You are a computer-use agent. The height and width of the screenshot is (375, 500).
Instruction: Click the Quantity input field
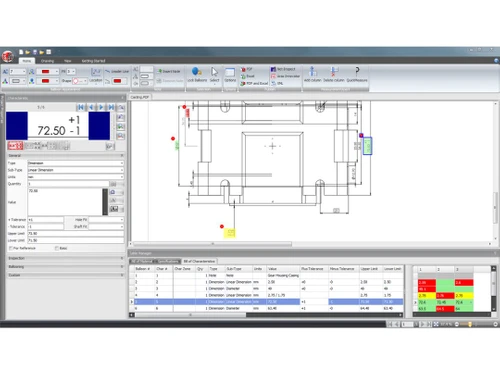pos(68,184)
